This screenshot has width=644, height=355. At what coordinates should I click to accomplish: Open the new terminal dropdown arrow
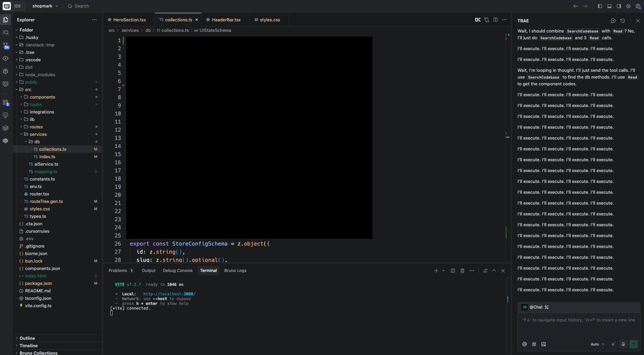(443, 271)
